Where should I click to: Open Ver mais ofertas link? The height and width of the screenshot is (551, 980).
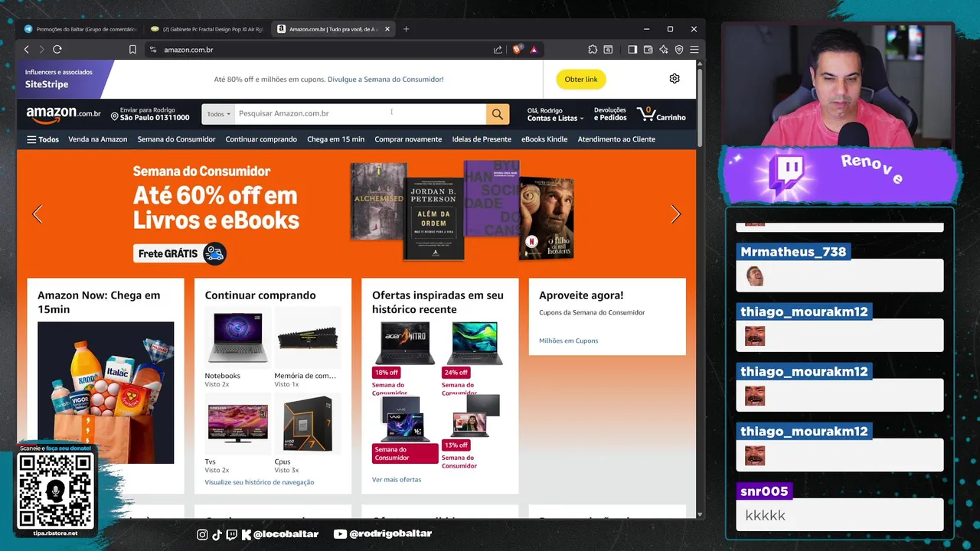click(397, 480)
